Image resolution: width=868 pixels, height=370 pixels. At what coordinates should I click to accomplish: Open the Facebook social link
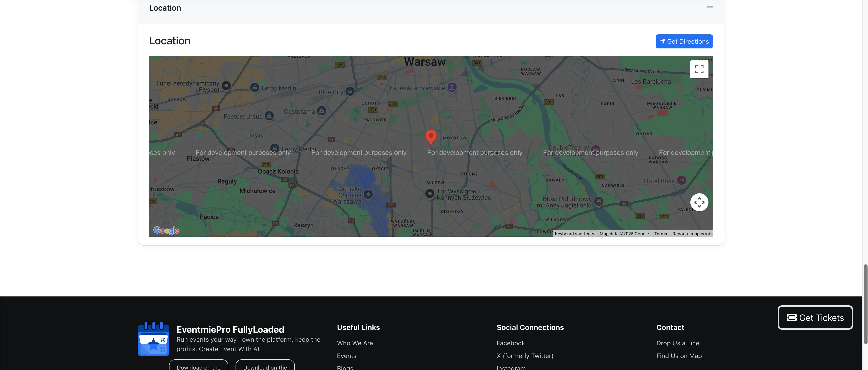click(510, 343)
